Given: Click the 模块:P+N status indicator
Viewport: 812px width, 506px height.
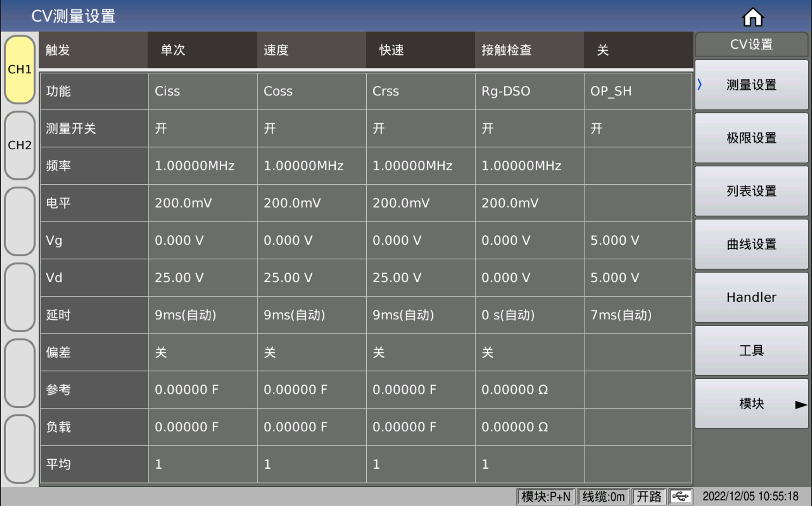Looking at the screenshot, I should pos(546,496).
